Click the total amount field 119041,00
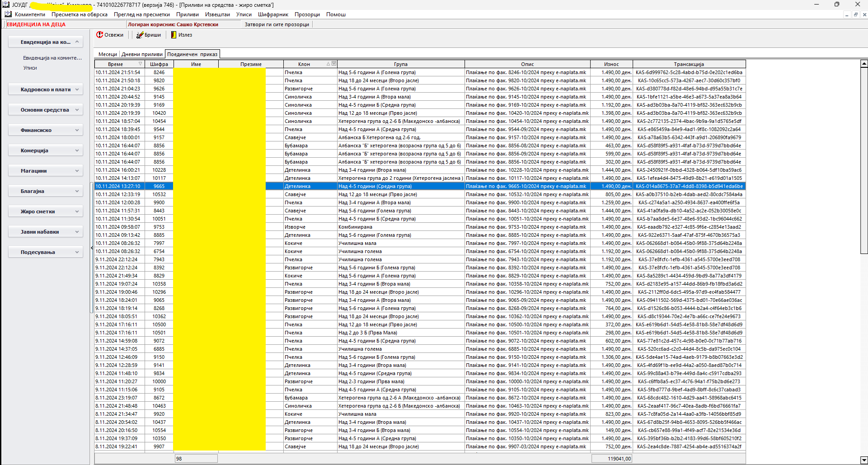Viewport: 868px width, 465px height. point(612,458)
